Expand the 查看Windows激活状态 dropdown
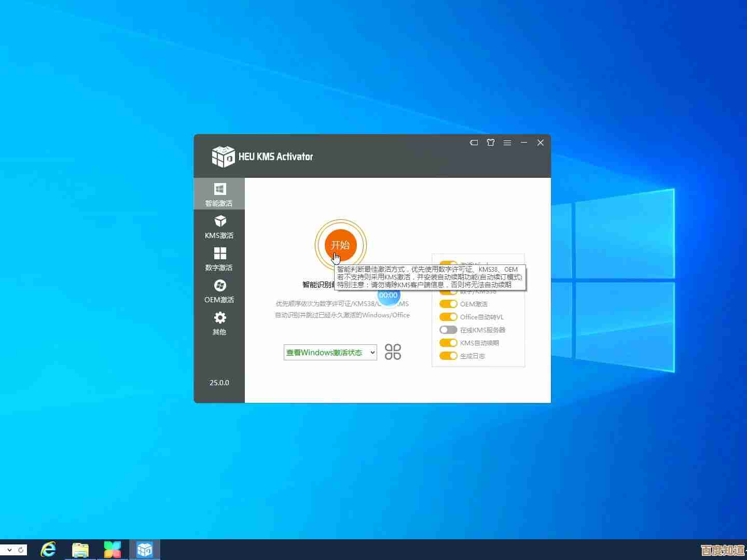The width and height of the screenshot is (747, 560). pyautogui.click(x=330, y=353)
